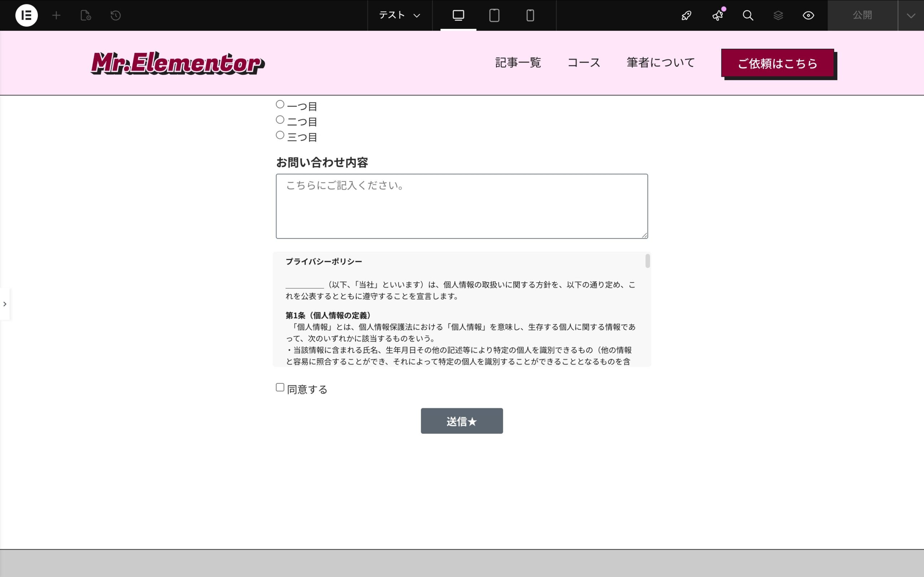Open page settings from the document icon

pos(85,15)
